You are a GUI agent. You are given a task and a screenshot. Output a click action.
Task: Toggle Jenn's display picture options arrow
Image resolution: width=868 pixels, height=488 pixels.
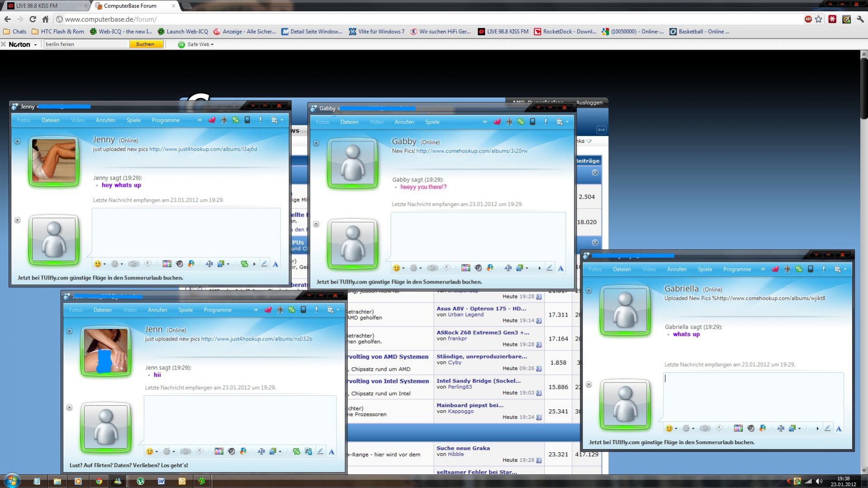pos(70,331)
